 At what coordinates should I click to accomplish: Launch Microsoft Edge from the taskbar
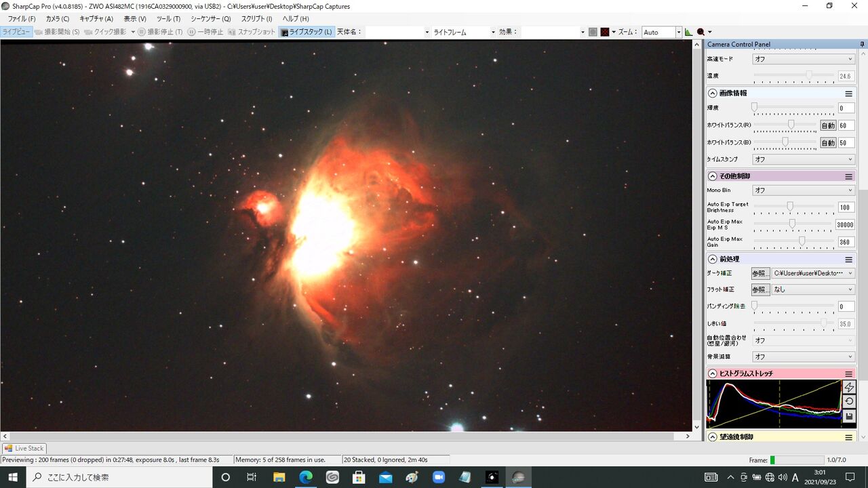coord(306,477)
